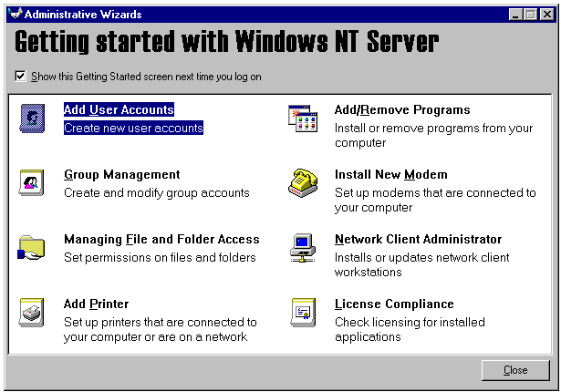Launch the Add Printer wizard icon

32,312
